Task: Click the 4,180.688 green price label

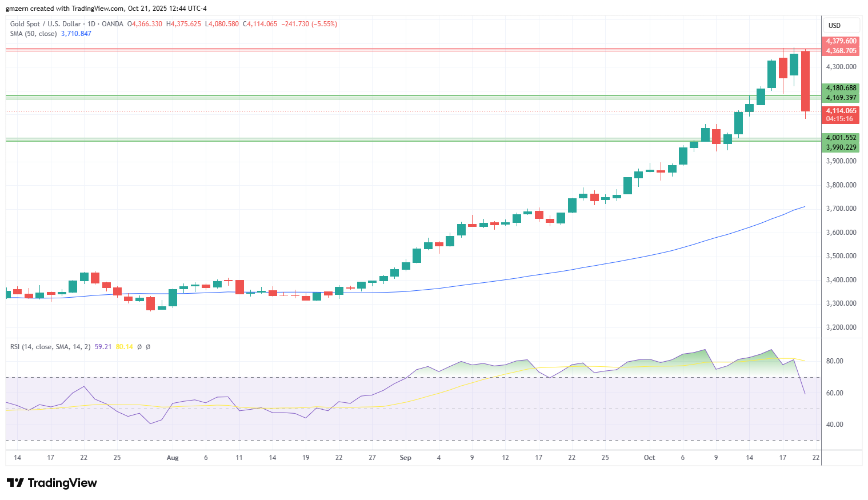Action: (841, 88)
